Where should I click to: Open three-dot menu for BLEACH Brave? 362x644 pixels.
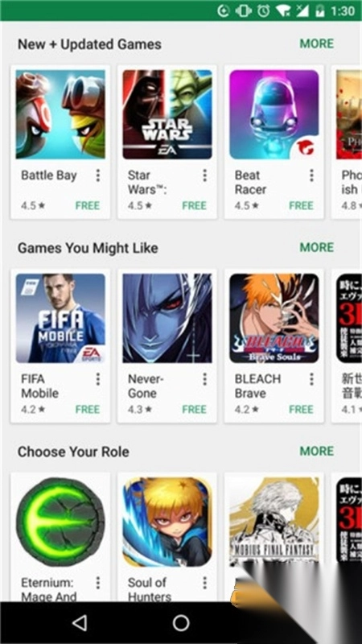pos(311,379)
